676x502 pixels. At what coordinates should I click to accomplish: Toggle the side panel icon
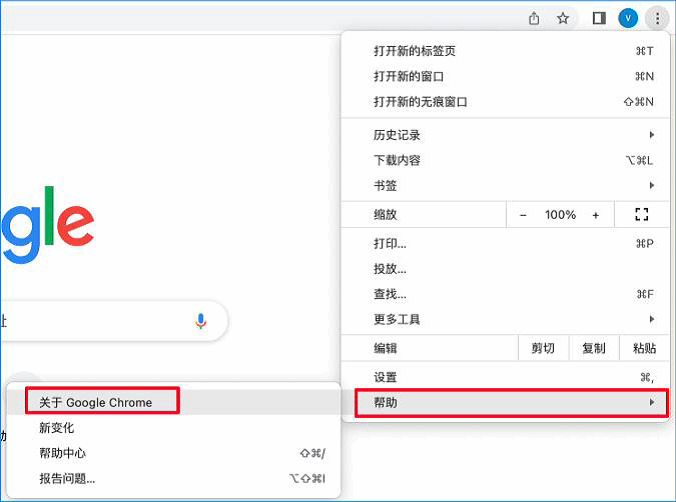pos(599,18)
